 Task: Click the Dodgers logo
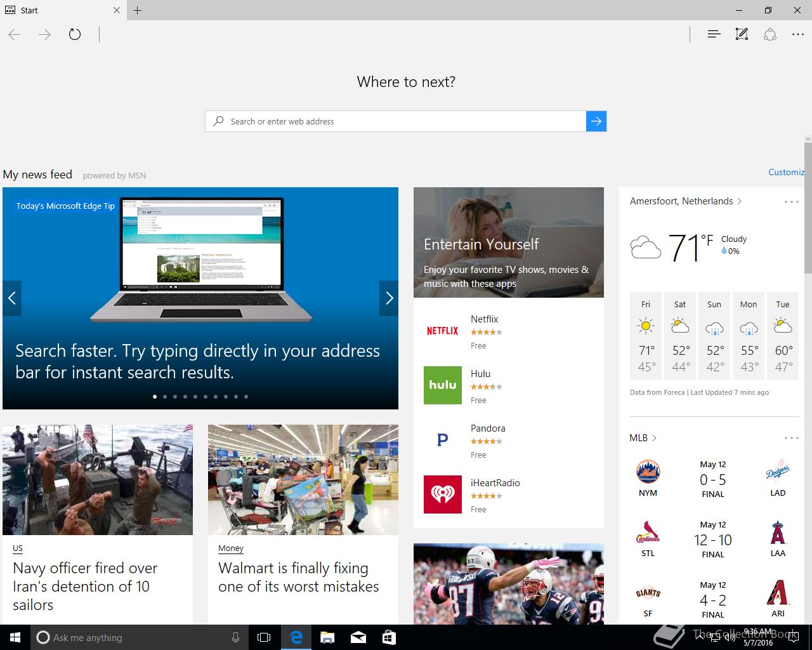[x=778, y=472]
